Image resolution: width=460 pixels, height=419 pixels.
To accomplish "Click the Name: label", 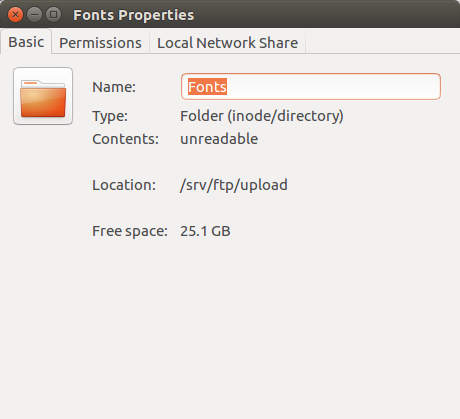I will pos(114,87).
